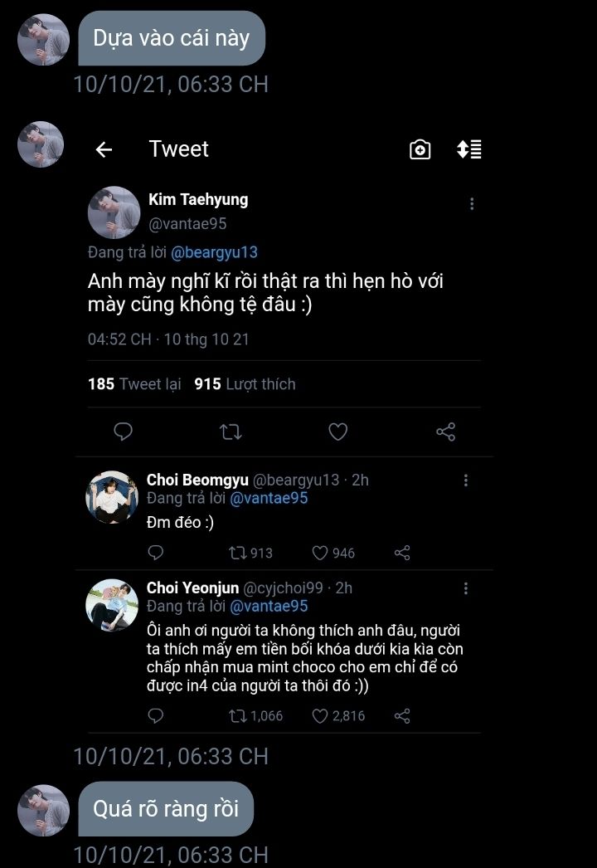
Task: Open Choi Yeonjun reply's three-dot menu
Action: coord(466,588)
